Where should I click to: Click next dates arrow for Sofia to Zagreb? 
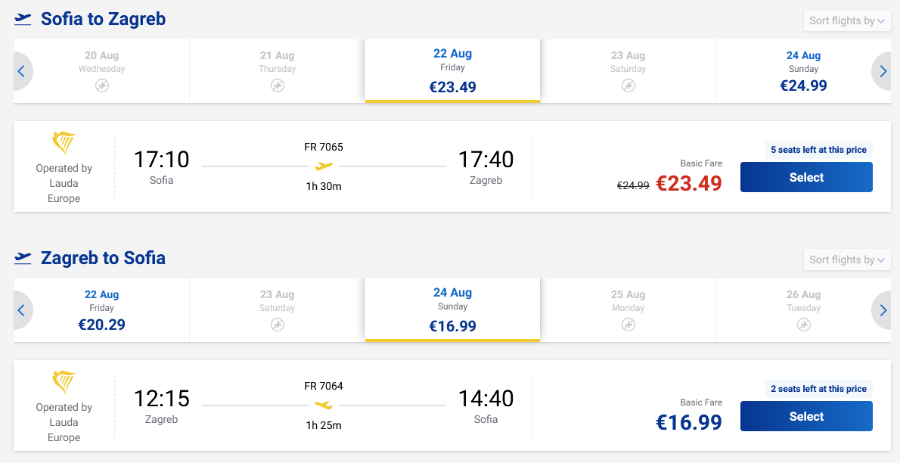[882, 71]
